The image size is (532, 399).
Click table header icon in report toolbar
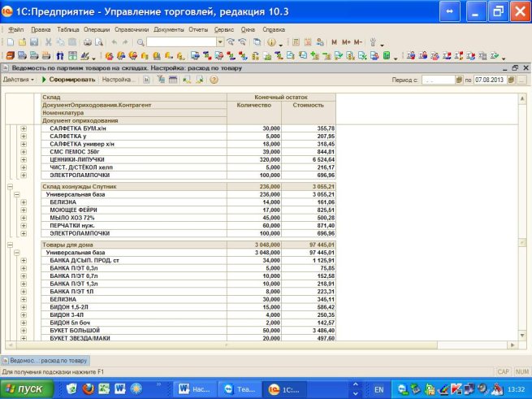(173, 80)
